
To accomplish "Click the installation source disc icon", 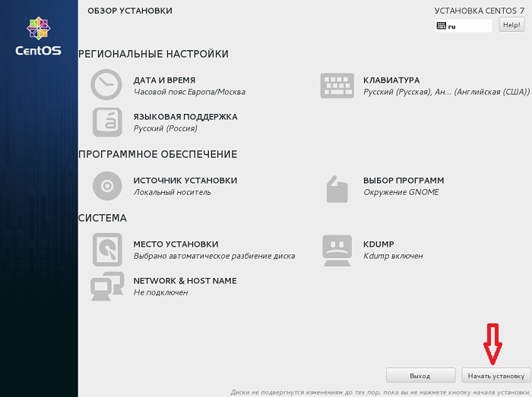I will click(x=107, y=186).
